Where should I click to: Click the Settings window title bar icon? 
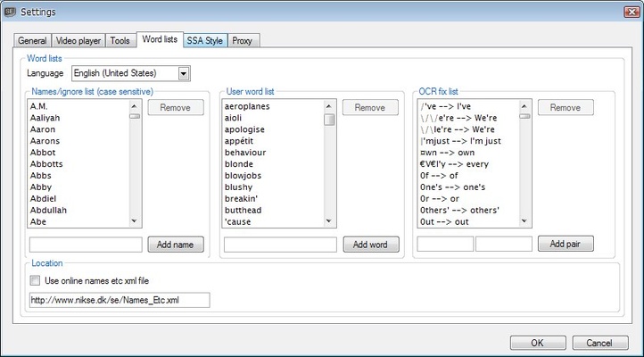point(10,10)
